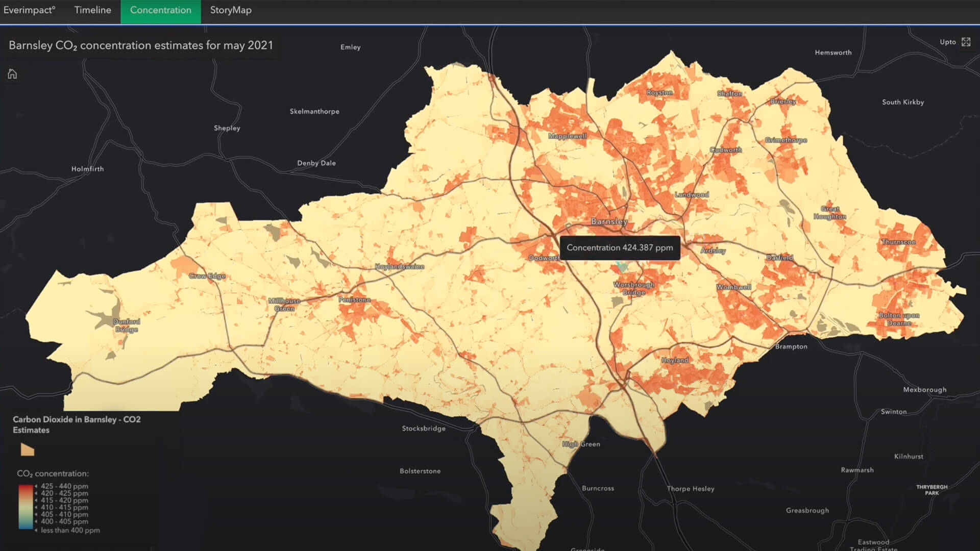The image size is (980, 551).
Task: Select the Everimpact° logo
Action: 29,10
